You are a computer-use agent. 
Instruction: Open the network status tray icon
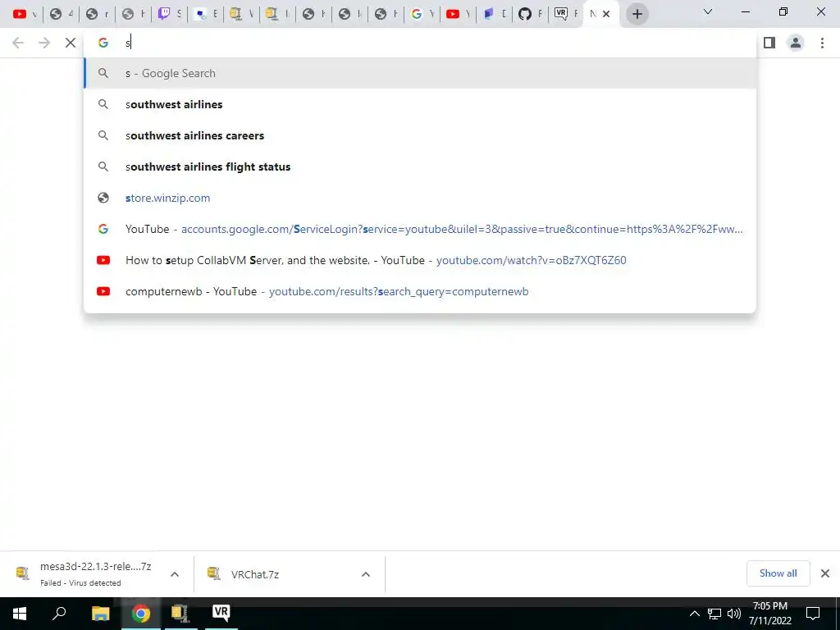[x=714, y=614]
